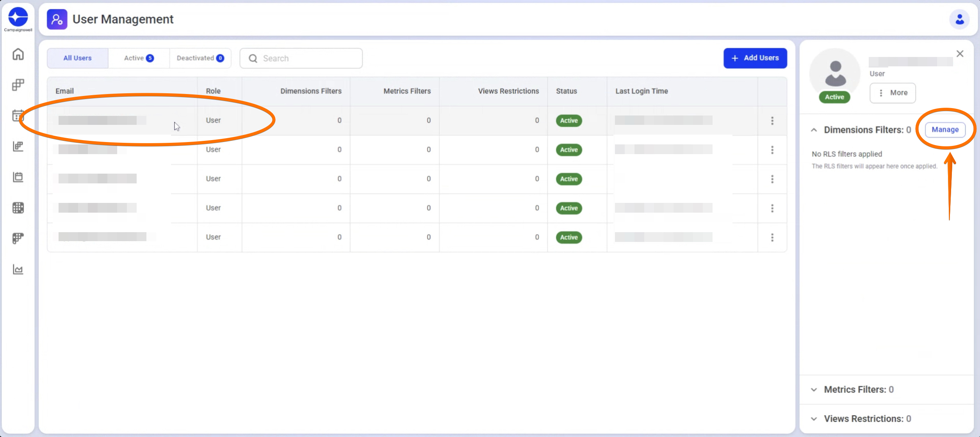Close the user details side panel
This screenshot has height=437, width=980.
(x=960, y=54)
